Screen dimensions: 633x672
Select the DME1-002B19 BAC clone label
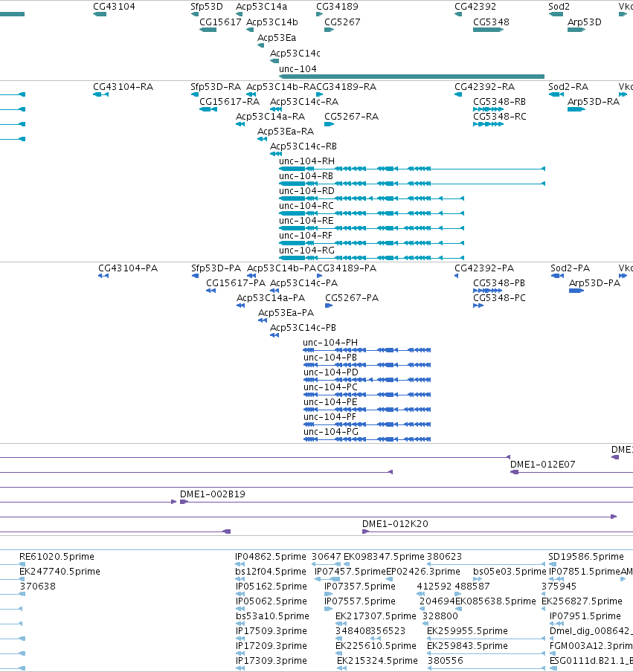[212, 494]
